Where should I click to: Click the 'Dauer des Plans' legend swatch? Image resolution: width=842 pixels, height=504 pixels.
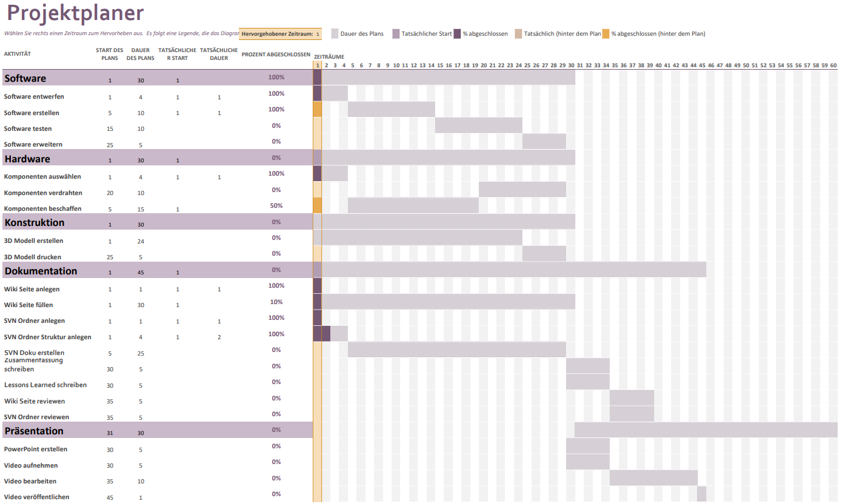335,34
